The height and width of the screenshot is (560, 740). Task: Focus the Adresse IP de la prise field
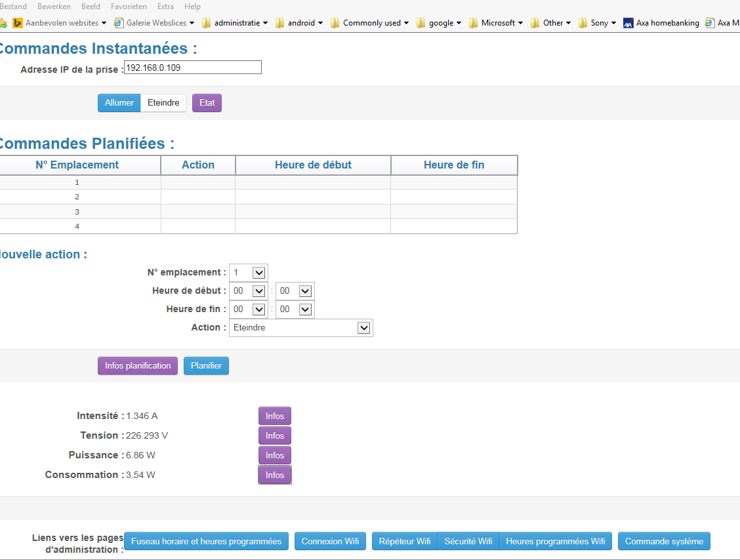click(x=193, y=68)
